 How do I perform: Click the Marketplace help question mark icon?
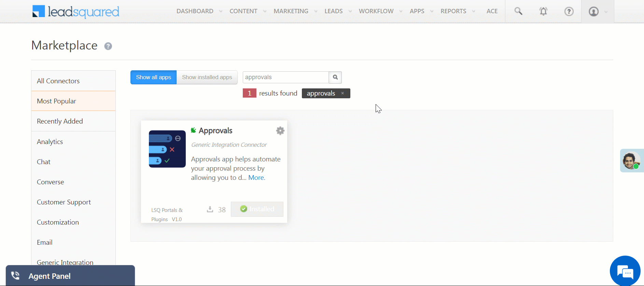[108, 46]
